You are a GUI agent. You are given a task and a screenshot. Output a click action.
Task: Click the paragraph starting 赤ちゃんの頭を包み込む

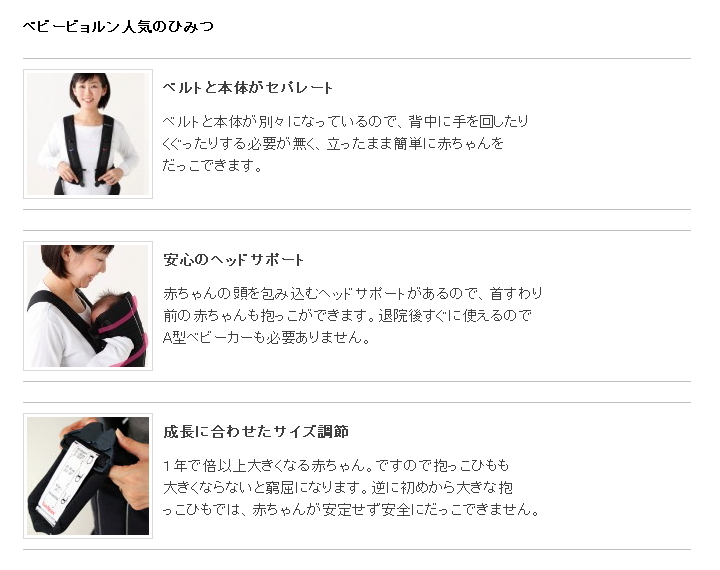(x=353, y=315)
